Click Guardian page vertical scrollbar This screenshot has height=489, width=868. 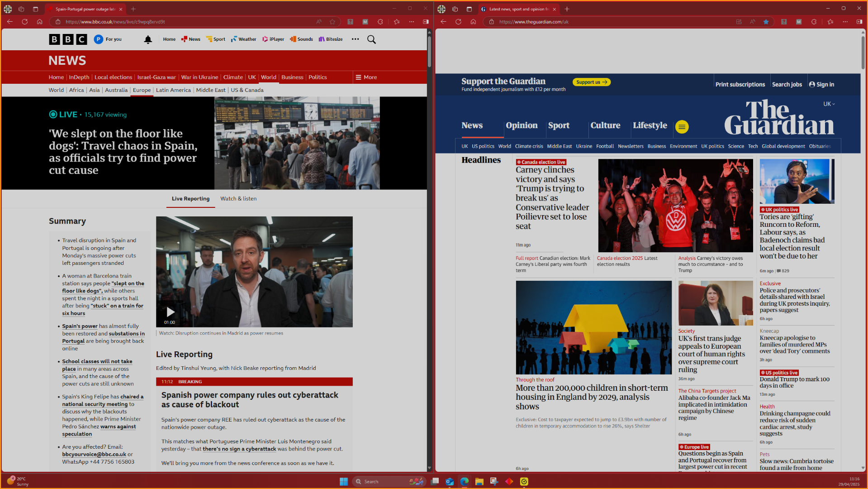click(x=863, y=52)
